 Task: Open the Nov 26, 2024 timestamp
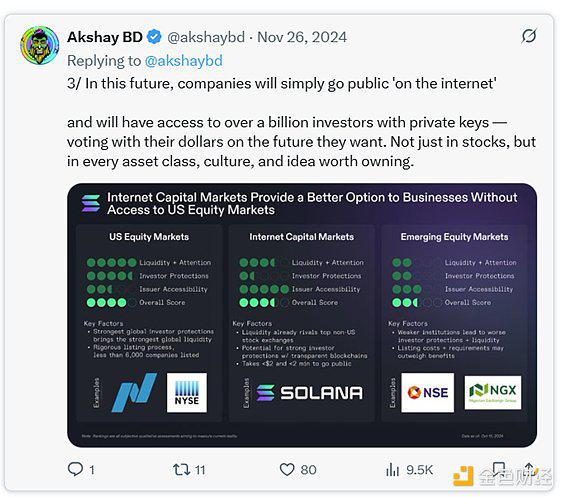point(302,37)
